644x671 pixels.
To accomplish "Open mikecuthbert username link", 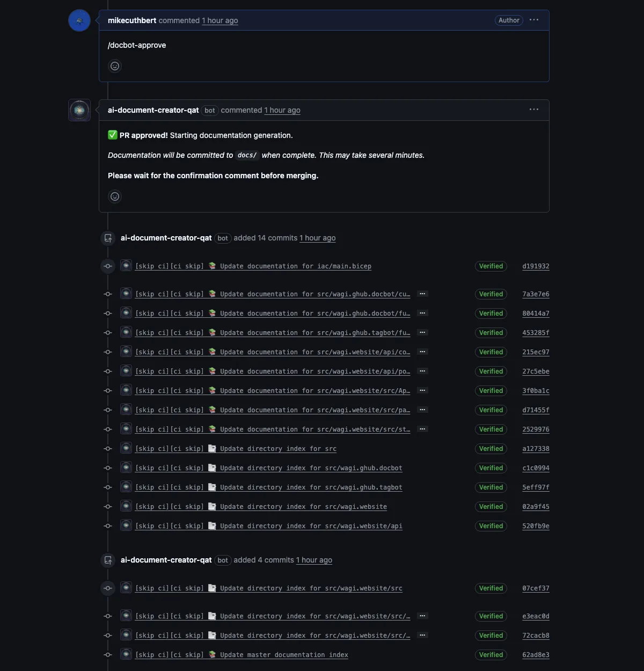I will pyautogui.click(x=132, y=20).
